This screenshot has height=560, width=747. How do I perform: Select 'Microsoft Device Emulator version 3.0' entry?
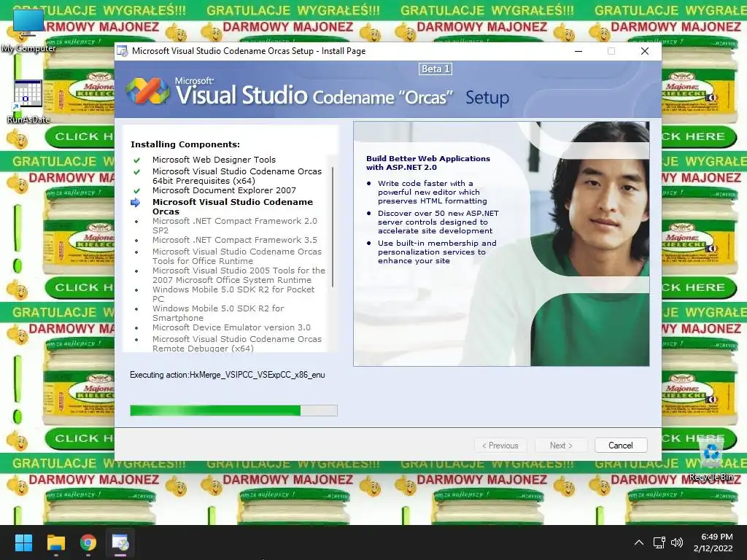click(x=231, y=327)
